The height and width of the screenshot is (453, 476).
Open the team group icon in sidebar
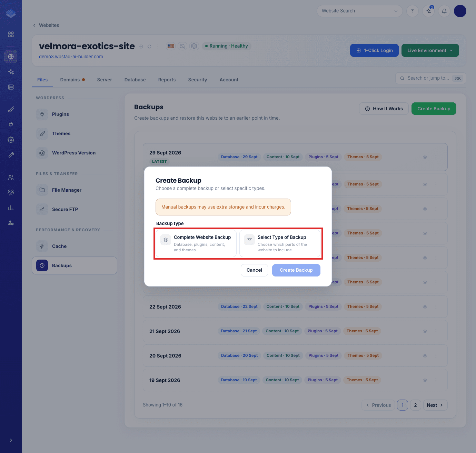pyautogui.click(x=11, y=192)
